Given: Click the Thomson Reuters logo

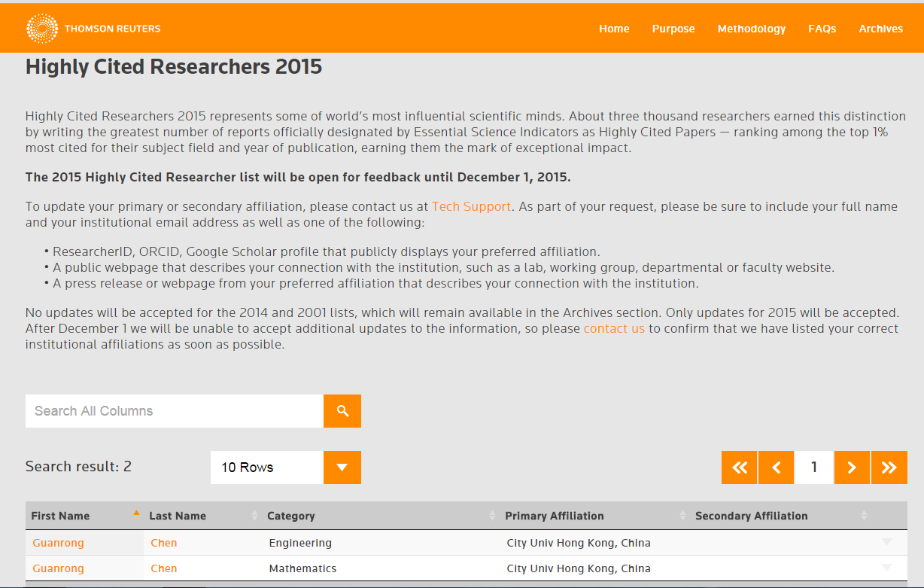Looking at the screenshot, I should (93, 29).
